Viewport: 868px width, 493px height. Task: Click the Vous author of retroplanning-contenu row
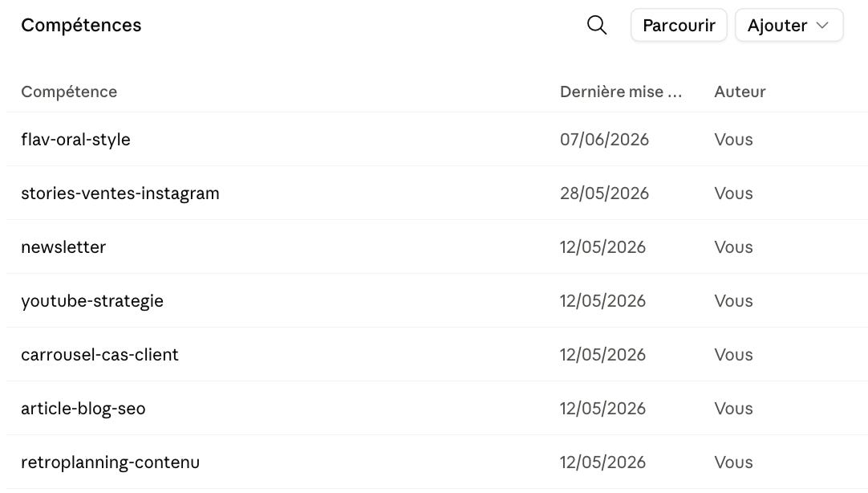[733, 462]
